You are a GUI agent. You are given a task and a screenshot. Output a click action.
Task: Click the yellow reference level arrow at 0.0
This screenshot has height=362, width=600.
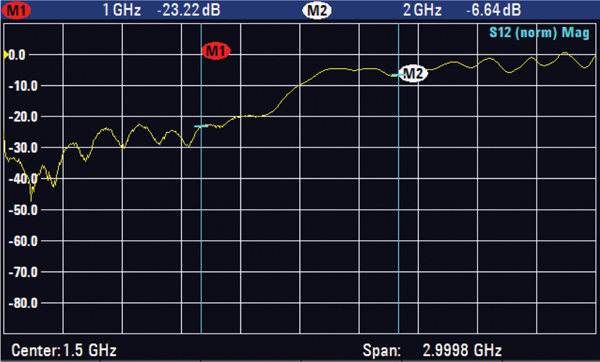click(x=5, y=55)
